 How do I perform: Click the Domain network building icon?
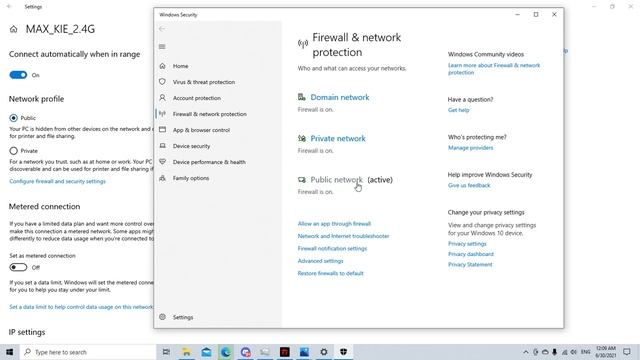pos(302,97)
